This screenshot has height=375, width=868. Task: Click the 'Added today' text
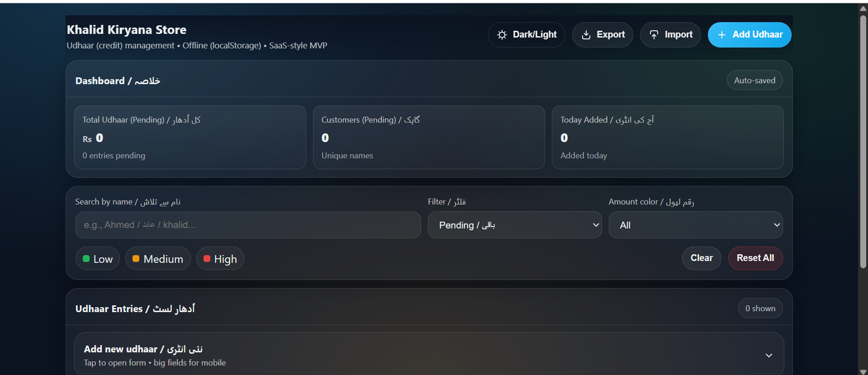pyautogui.click(x=583, y=156)
